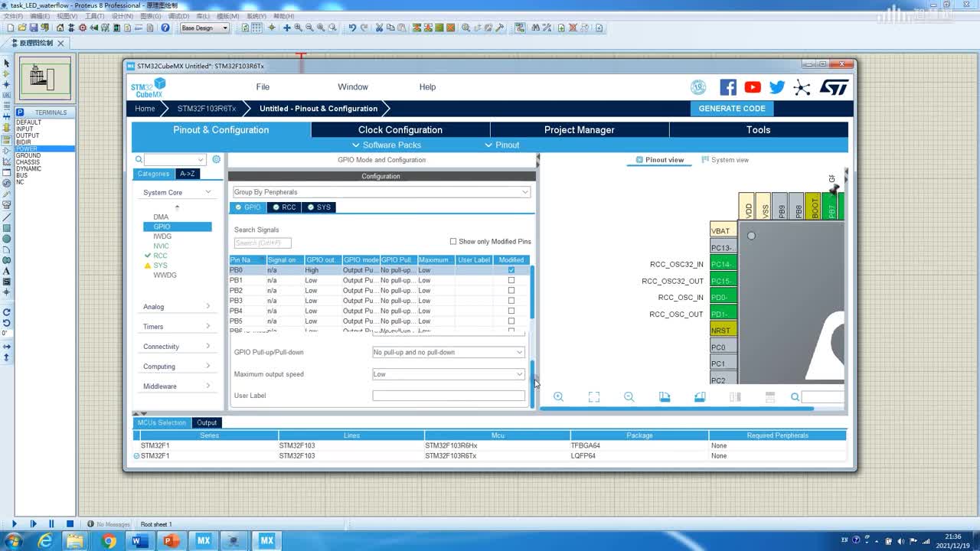Check the Modified box for PB2
Viewport: 980px width, 551px height.
coord(511,291)
